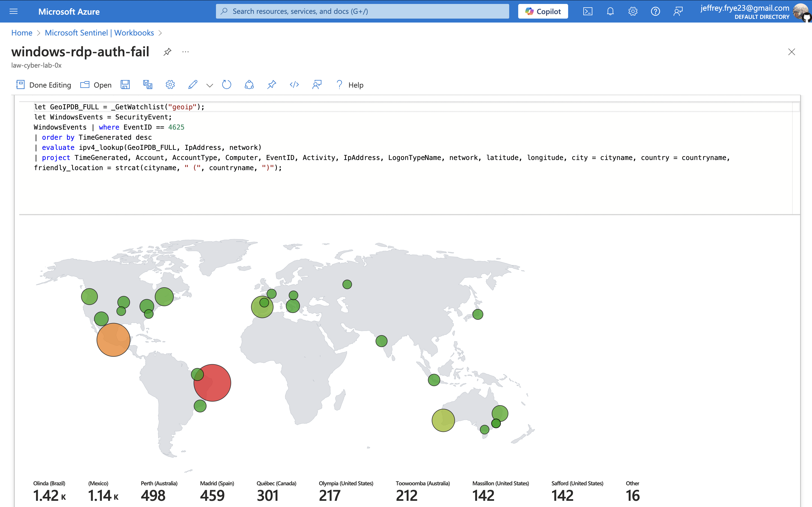812x507 pixels.
Task: Save a copy of the workbook
Action: [x=147, y=85]
